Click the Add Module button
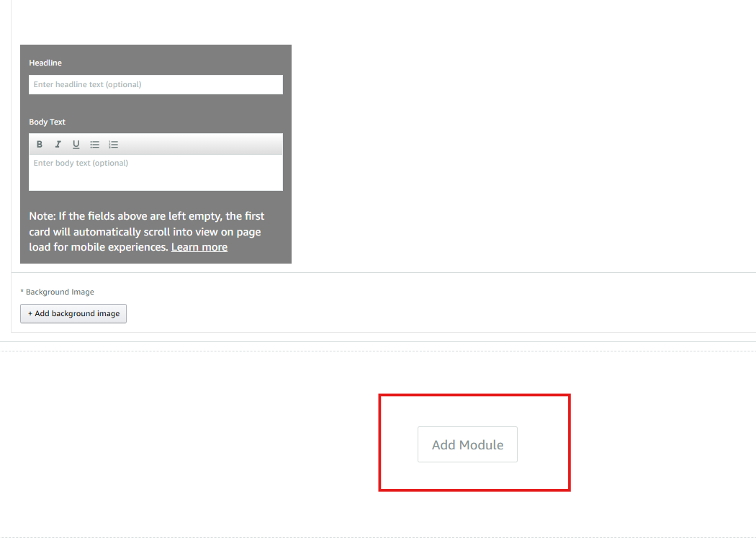The image size is (756, 538). click(468, 444)
